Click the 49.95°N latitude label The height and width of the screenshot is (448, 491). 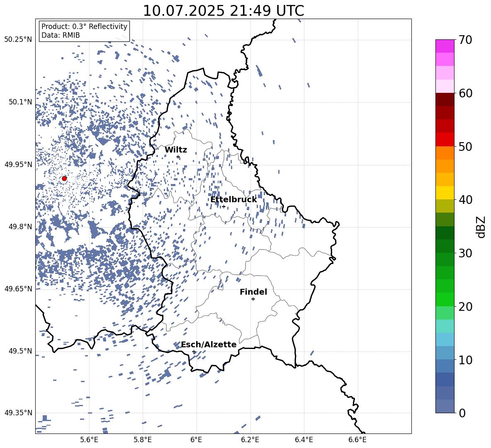click(18, 164)
